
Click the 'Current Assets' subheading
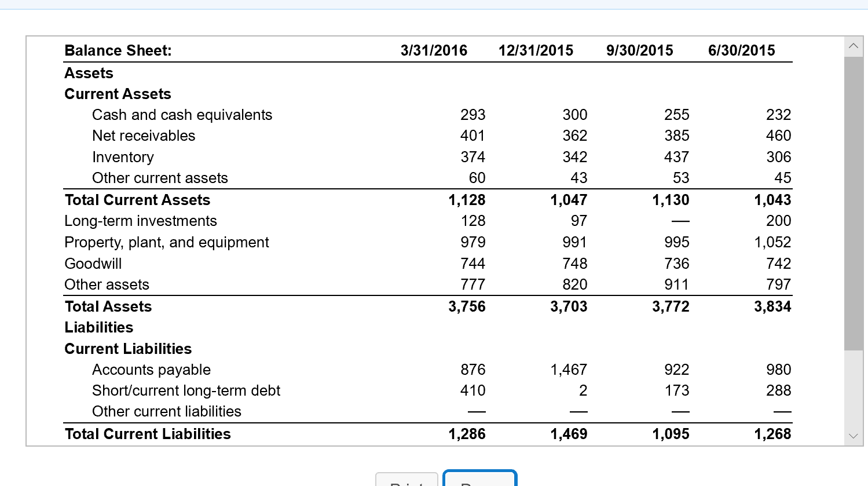118,94
